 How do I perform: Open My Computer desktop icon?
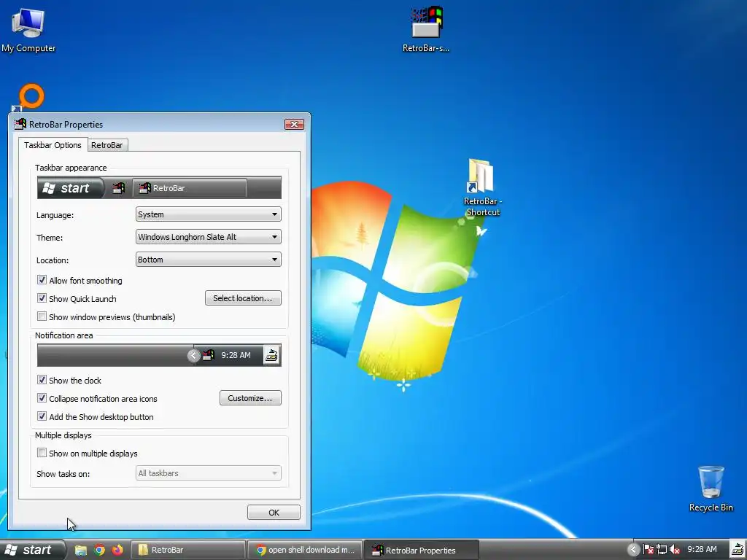(x=28, y=29)
